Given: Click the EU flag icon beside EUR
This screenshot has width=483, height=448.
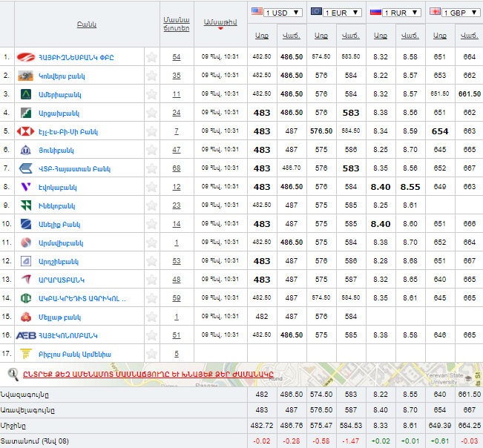Looking at the screenshot, I should pos(316,12).
